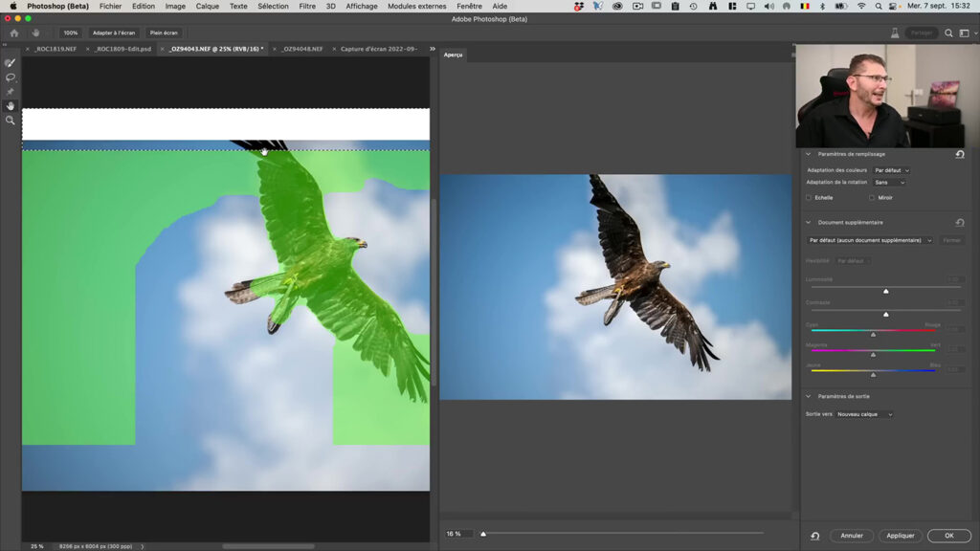Viewport: 980px width, 551px height.
Task: Select the Hand tool in left toolbar
Action: click(10, 106)
